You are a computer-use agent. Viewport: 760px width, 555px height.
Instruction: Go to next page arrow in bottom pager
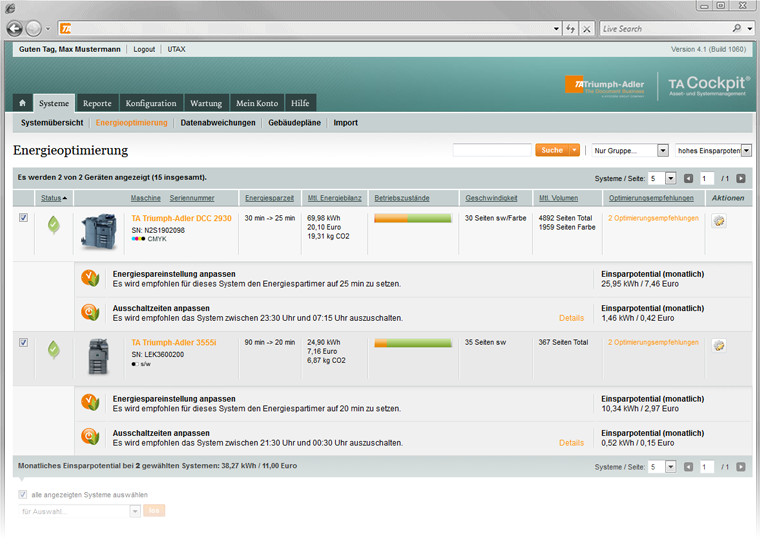coord(741,467)
